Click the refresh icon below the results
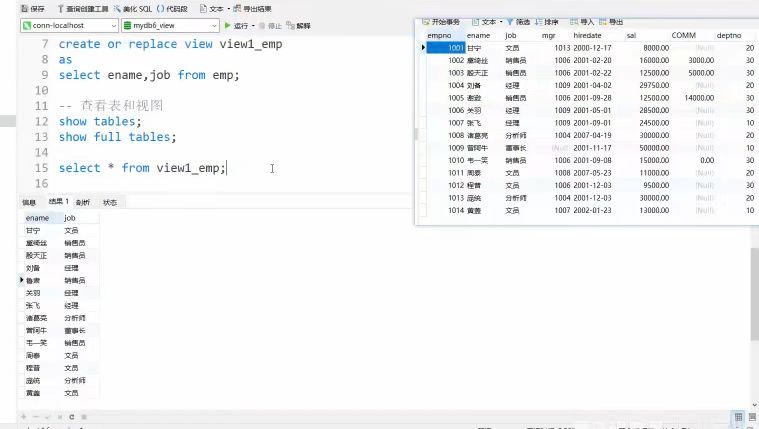 pos(72,416)
